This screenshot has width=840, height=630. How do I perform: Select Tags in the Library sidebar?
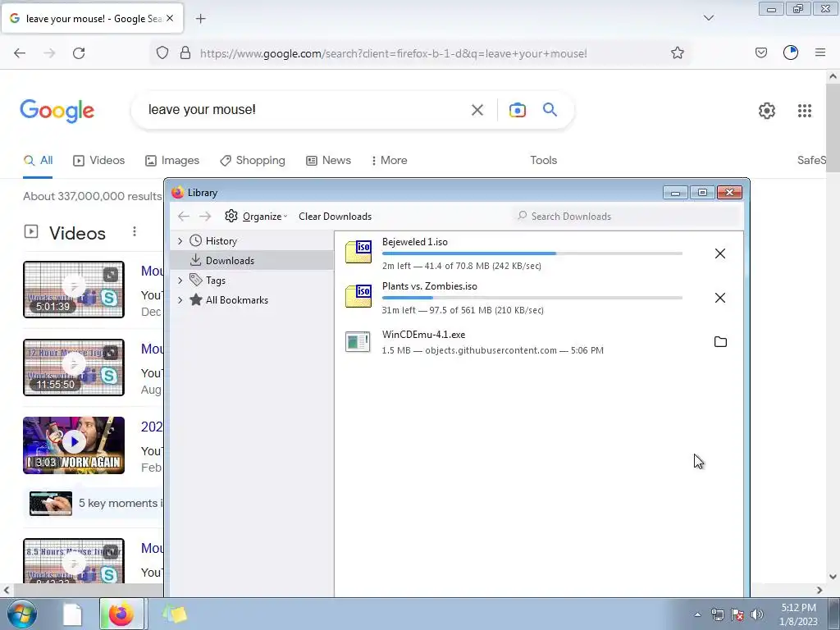pyautogui.click(x=216, y=281)
